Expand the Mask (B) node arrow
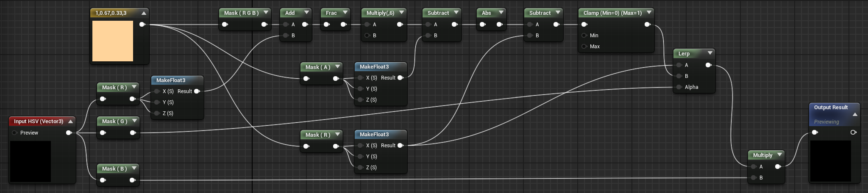 134,168
